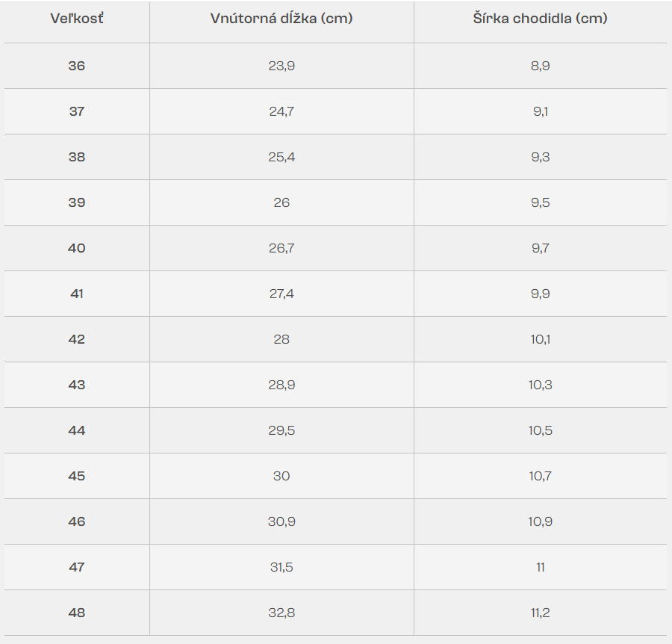Screen dimensions: 672x644
Task: Click size 40 in the size column
Action: 77,248
